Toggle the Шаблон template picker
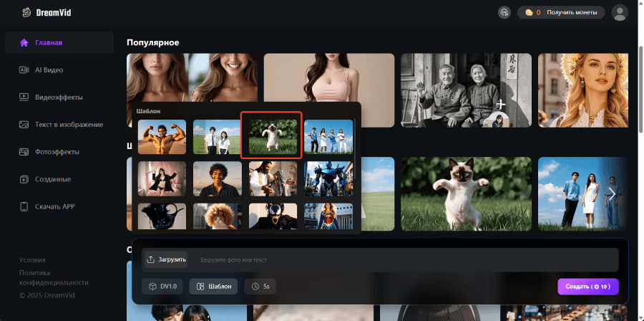The width and height of the screenshot is (644, 321). pos(213,287)
